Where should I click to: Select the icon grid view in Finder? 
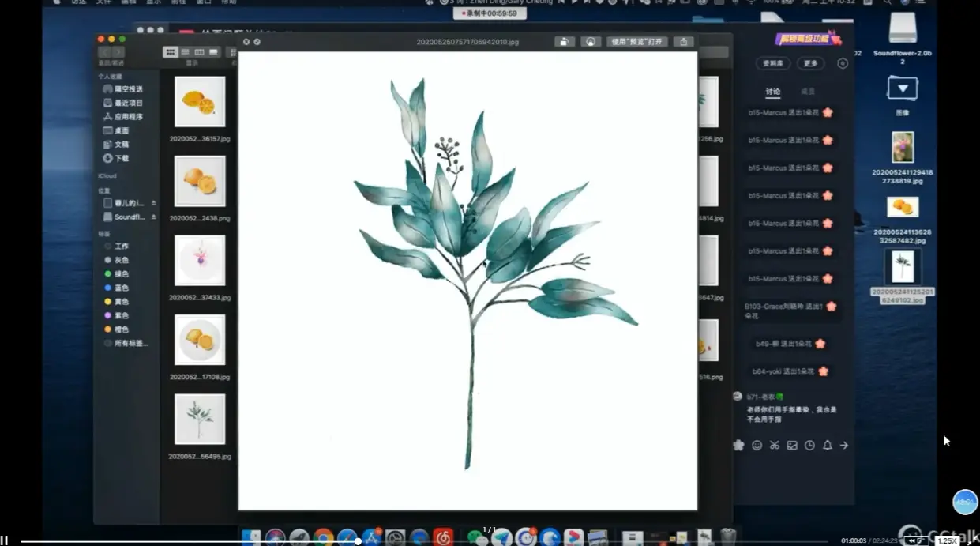coord(171,52)
